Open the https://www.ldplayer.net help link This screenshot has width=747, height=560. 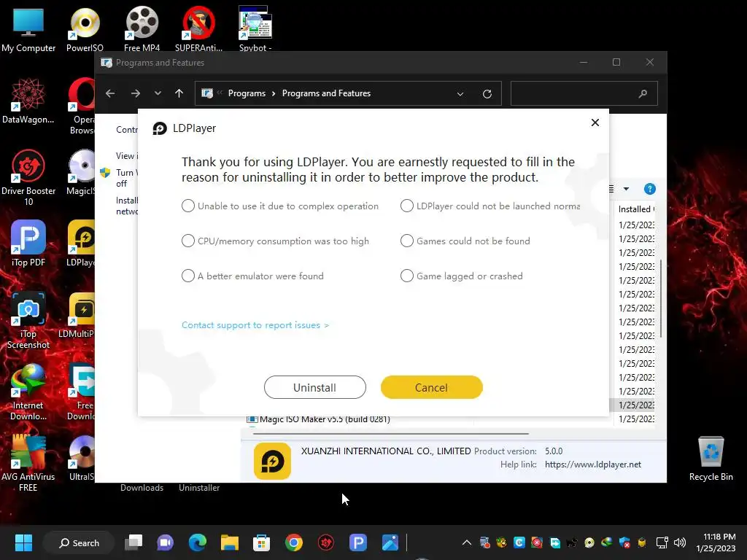592,464
